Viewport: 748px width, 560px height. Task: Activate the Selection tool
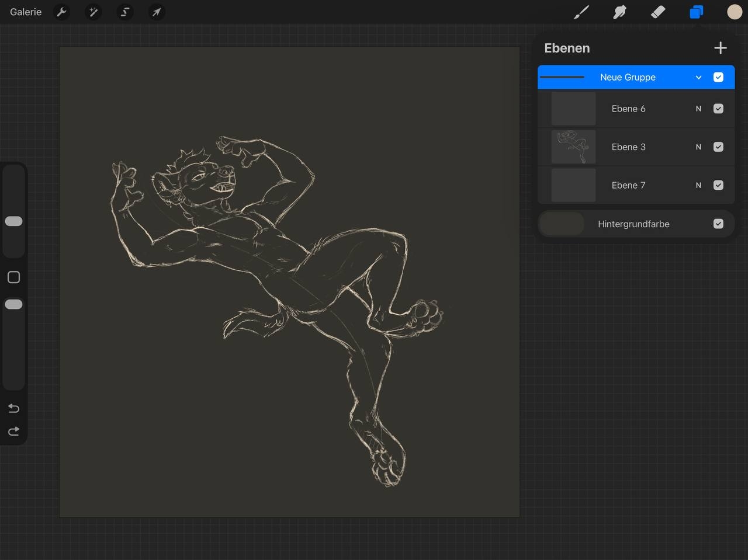pos(124,12)
